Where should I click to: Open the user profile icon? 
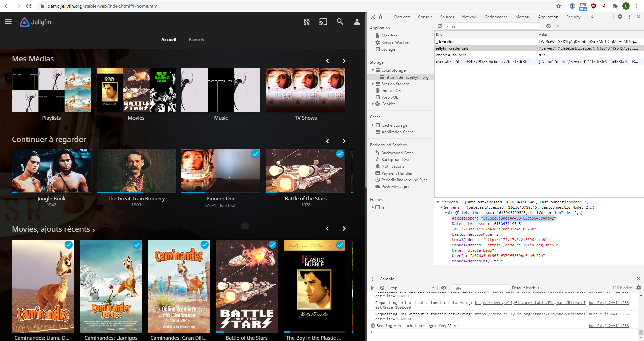click(357, 22)
